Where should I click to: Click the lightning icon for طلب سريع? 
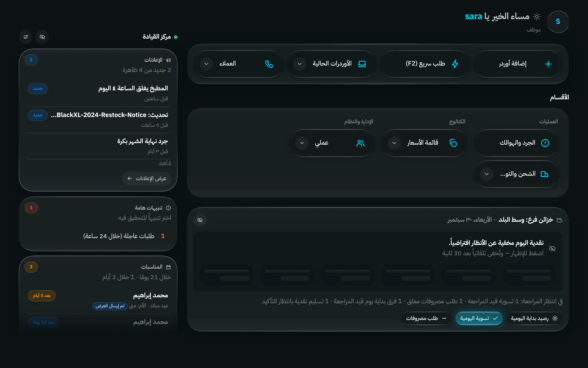point(455,64)
